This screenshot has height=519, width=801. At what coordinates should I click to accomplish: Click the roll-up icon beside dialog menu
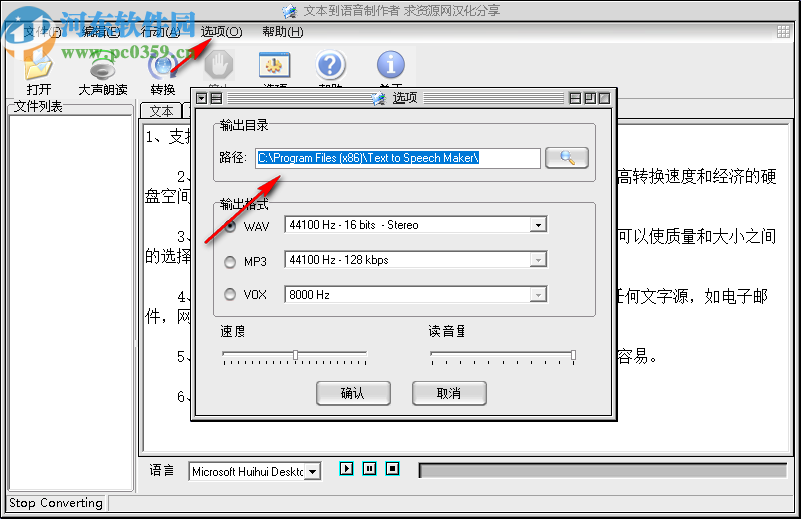coord(216,98)
